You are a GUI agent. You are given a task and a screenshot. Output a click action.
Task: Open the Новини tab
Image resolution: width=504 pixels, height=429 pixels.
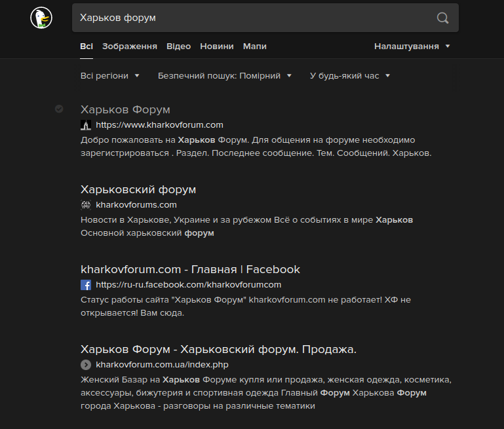[x=217, y=47]
